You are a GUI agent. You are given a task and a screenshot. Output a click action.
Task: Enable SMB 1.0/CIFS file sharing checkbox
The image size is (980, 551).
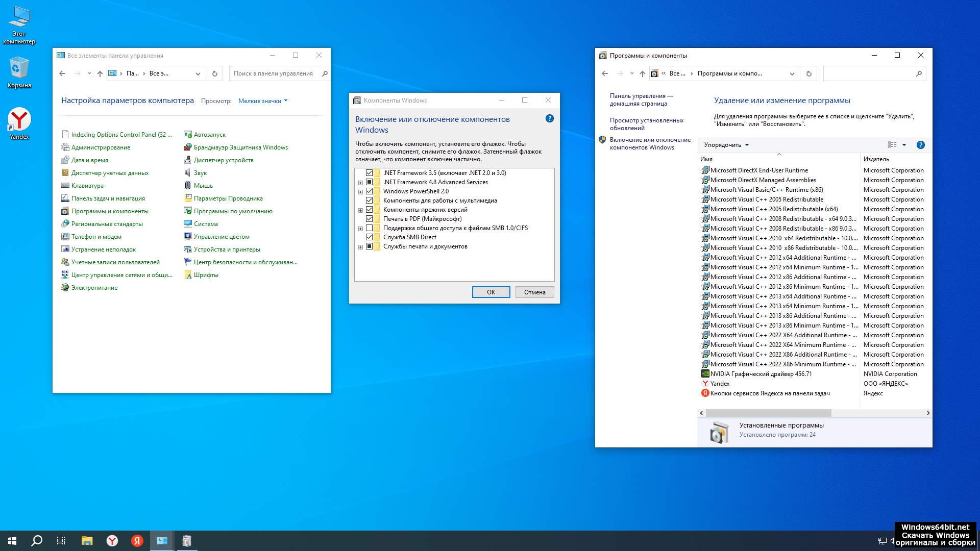[x=369, y=228]
